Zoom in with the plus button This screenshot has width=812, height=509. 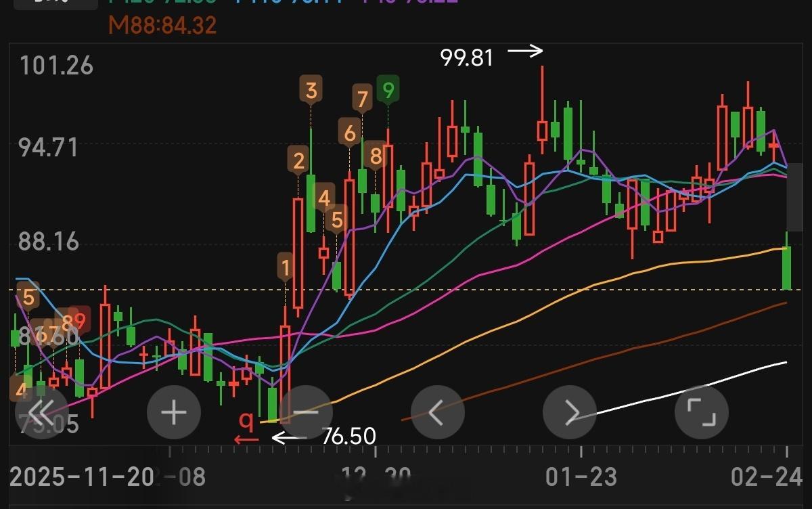point(174,412)
